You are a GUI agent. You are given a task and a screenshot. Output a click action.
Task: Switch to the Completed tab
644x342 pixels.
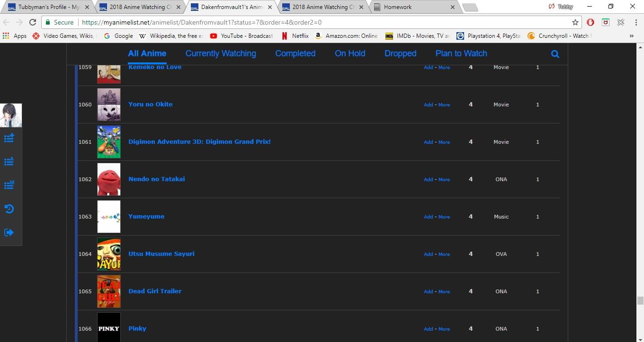(295, 53)
